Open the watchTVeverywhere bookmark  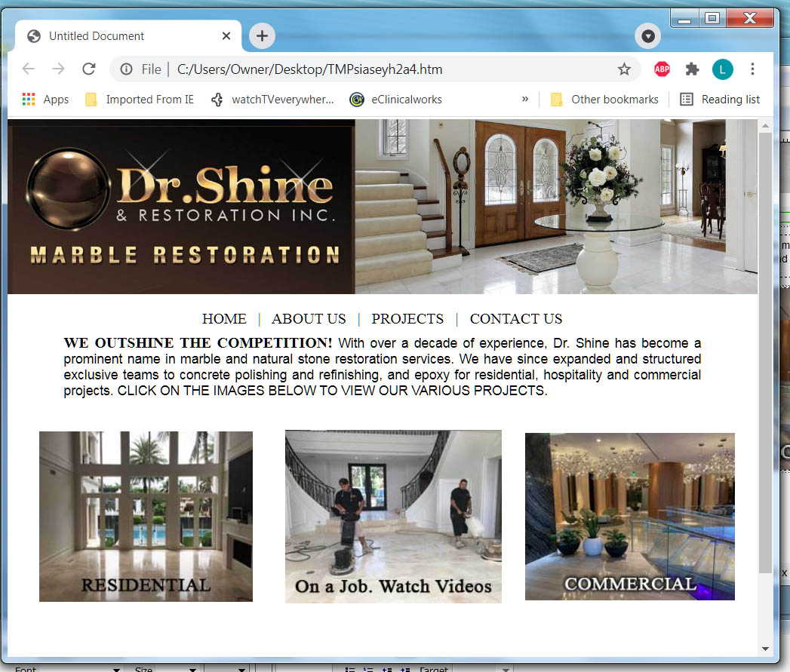click(x=272, y=100)
